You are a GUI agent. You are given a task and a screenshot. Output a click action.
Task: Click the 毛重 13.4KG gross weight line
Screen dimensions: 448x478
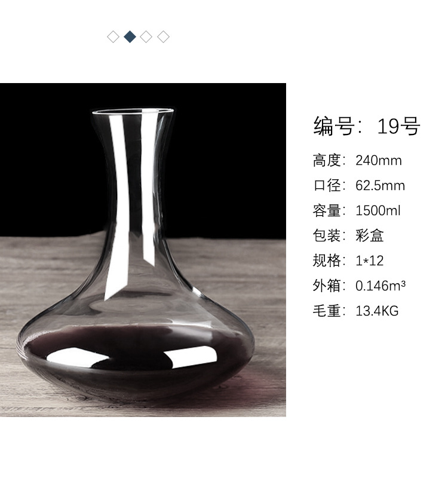[x=355, y=311]
